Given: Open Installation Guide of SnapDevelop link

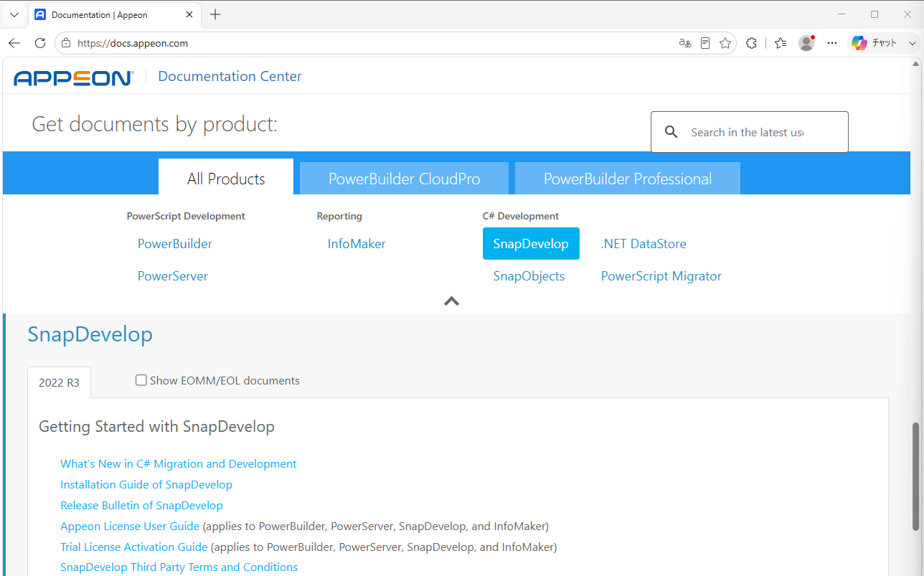Looking at the screenshot, I should pos(146,485).
